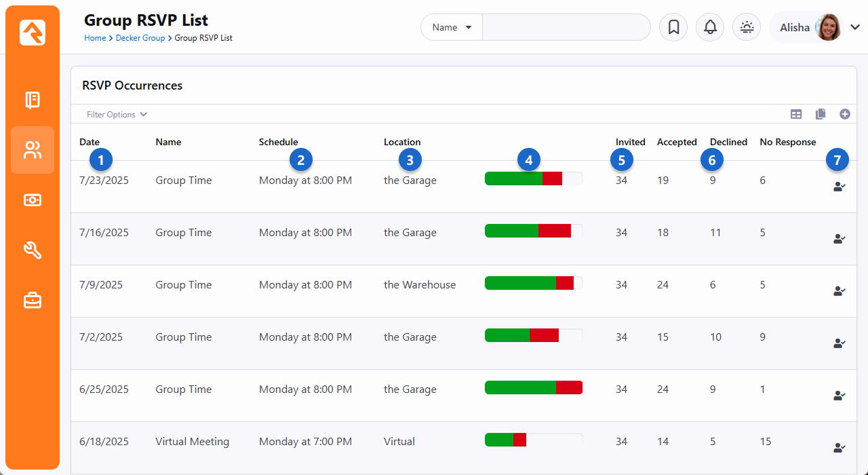Click the copy/export grid icon

click(821, 114)
